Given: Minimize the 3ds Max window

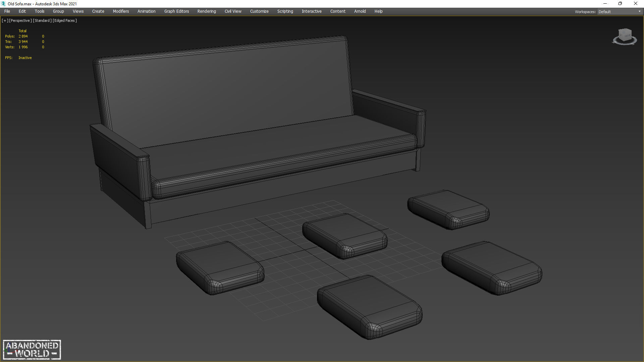Looking at the screenshot, I should click(605, 4).
